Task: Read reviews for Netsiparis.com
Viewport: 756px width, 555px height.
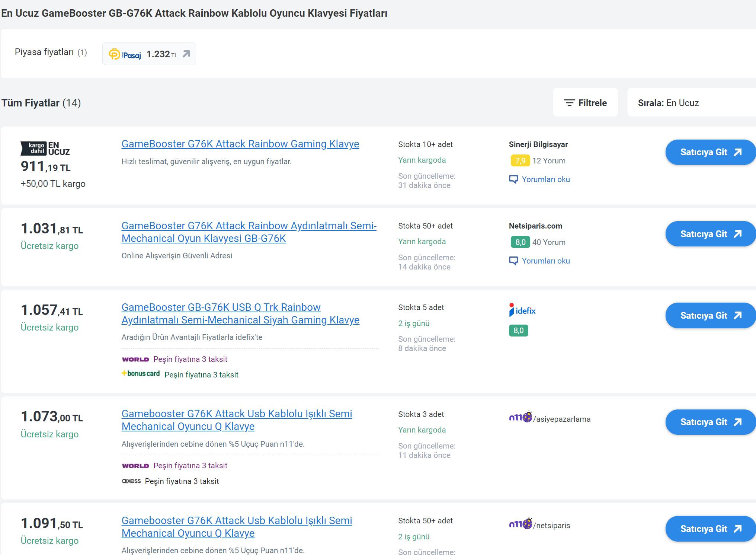Action: click(546, 261)
